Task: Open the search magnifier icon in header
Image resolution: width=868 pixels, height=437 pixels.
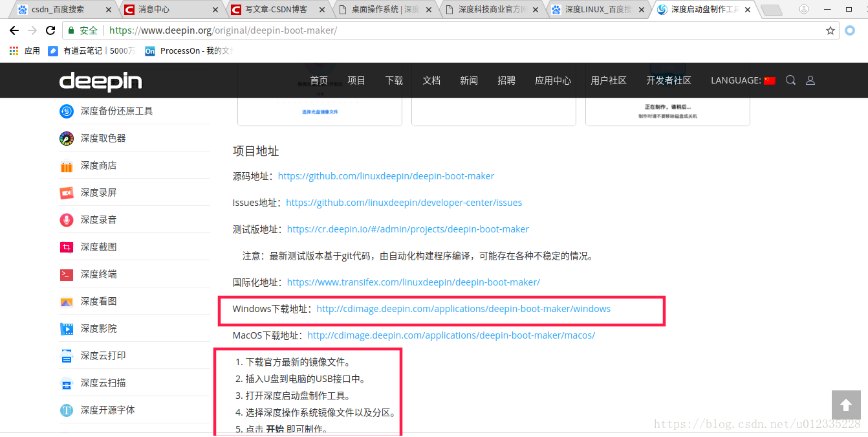Action: click(x=790, y=80)
